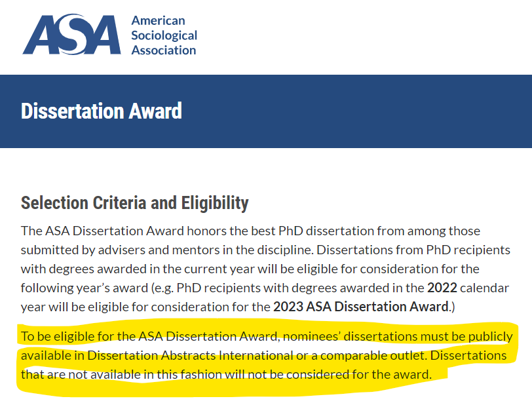Click the line starting following year's award
532x403 pixels.
point(265,288)
